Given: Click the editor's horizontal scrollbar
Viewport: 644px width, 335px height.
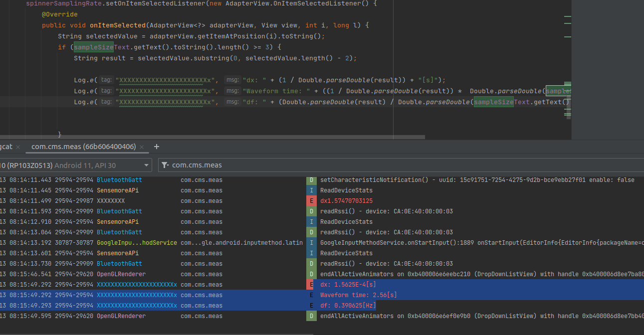Looking at the screenshot, I should [212, 137].
